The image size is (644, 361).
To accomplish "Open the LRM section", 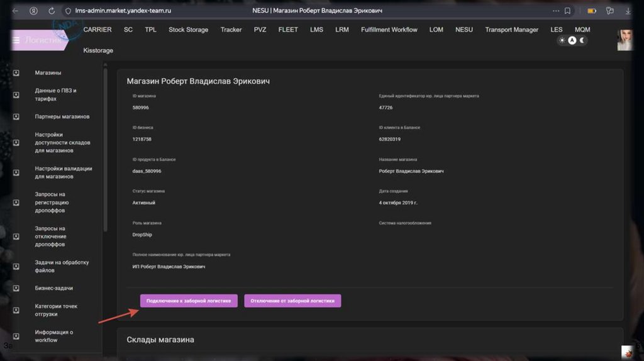I will [x=341, y=30].
